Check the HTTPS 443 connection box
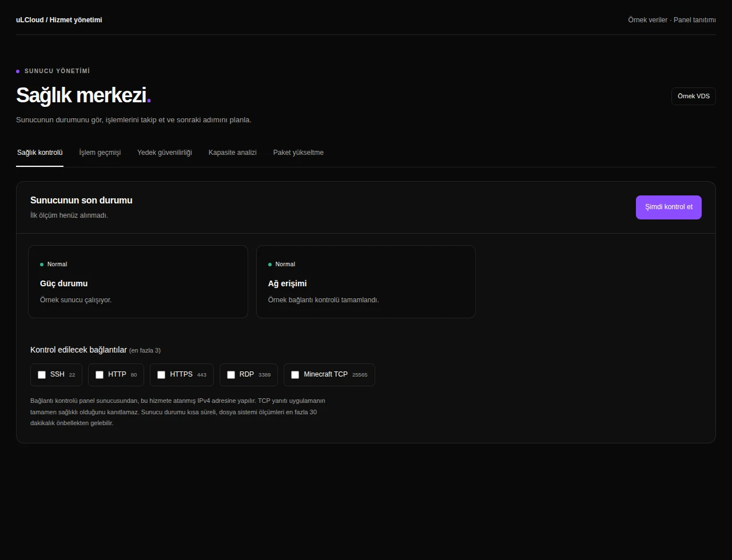Viewport: 732px width, 560px height. tap(161, 375)
